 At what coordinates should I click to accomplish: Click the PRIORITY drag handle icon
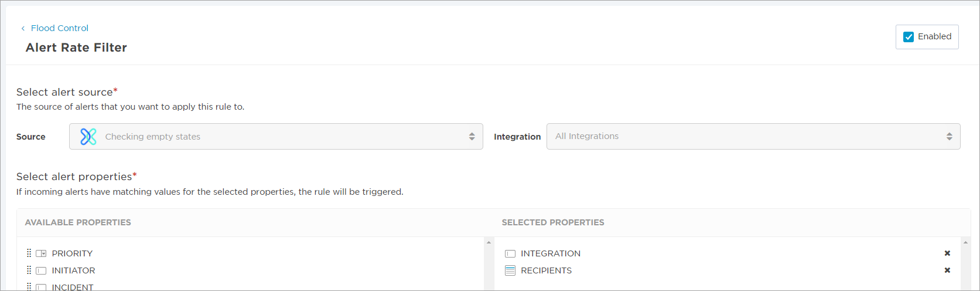point(29,253)
